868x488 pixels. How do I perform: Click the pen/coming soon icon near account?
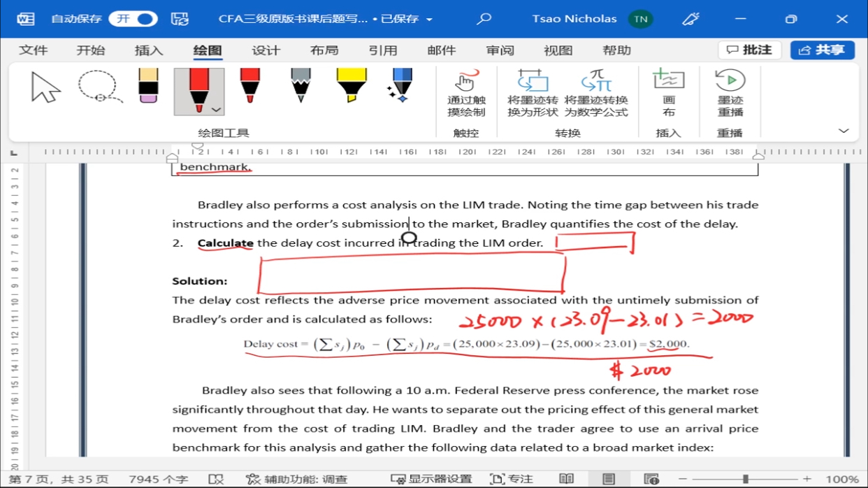[690, 19]
